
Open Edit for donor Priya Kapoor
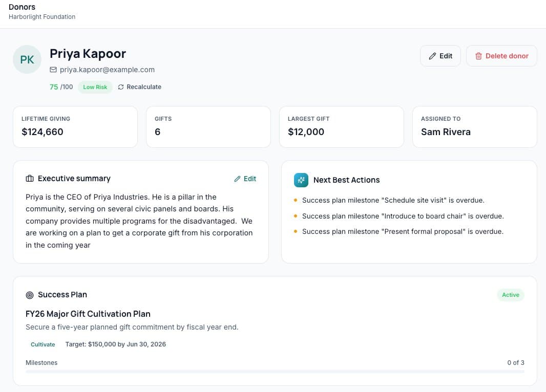coord(440,56)
